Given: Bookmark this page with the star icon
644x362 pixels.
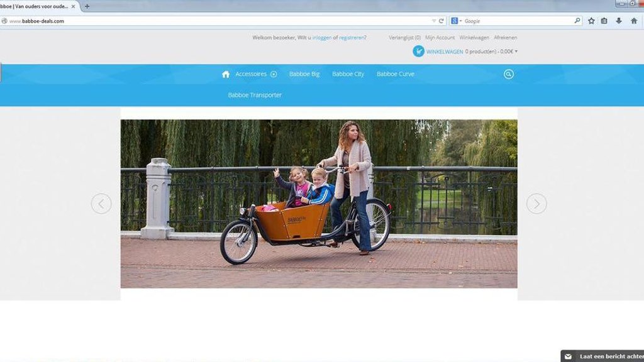Looking at the screenshot, I should (x=591, y=21).
